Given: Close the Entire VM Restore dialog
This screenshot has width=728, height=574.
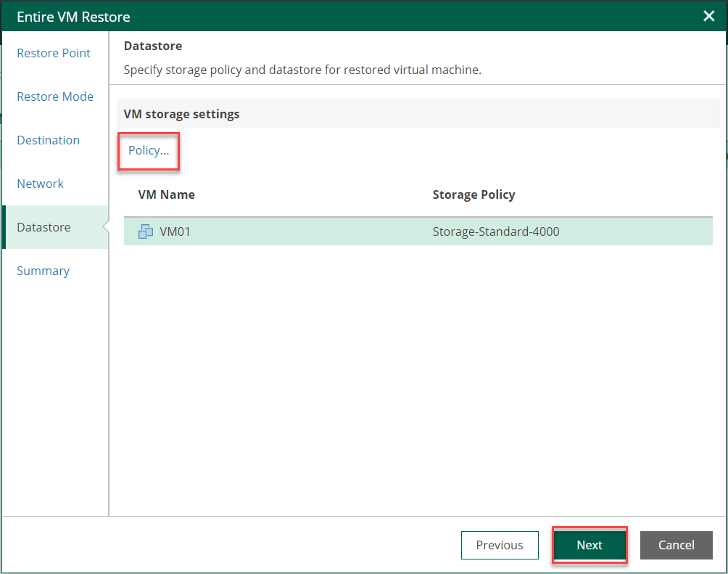Looking at the screenshot, I should pyautogui.click(x=709, y=16).
